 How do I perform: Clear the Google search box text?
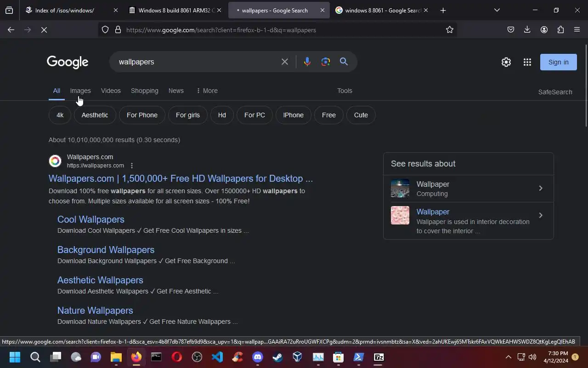[285, 62]
